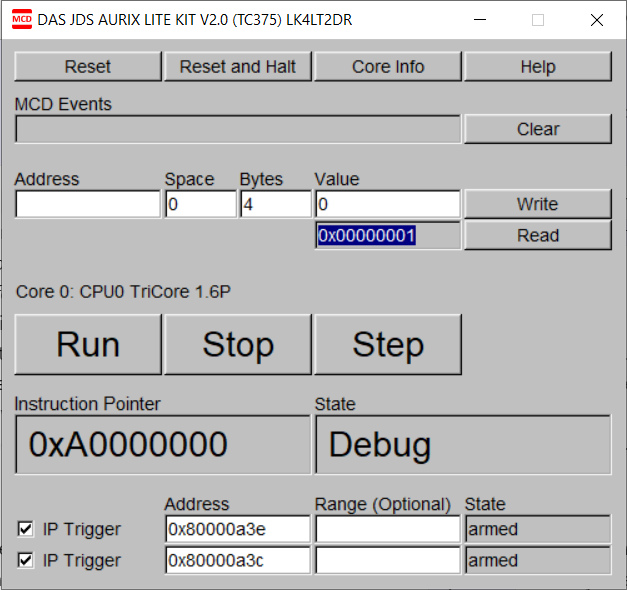
Task: Uncheck the IP Trigger for 0x80000a3e
Action: point(26,529)
